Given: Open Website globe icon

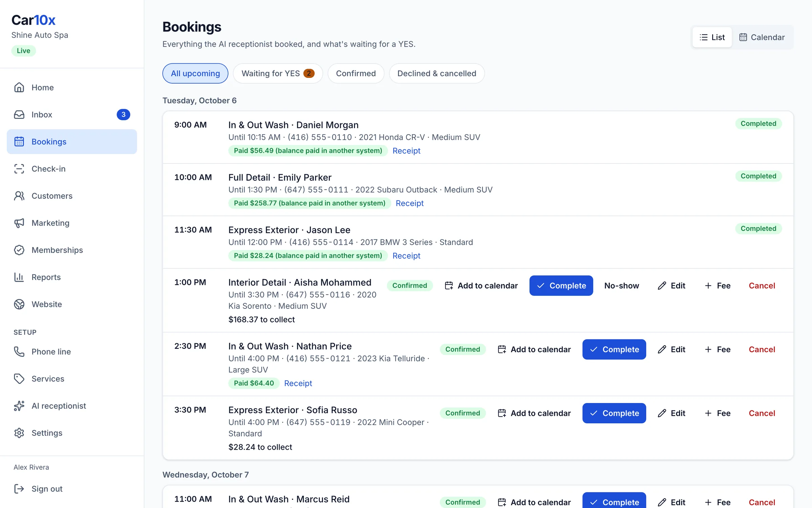Looking at the screenshot, I should [x=19, y=304].
